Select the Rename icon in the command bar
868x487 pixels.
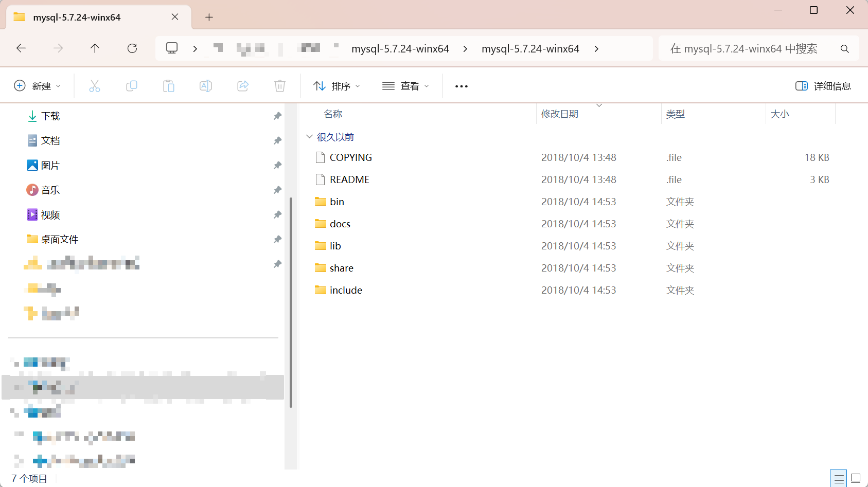coord(206,86)
